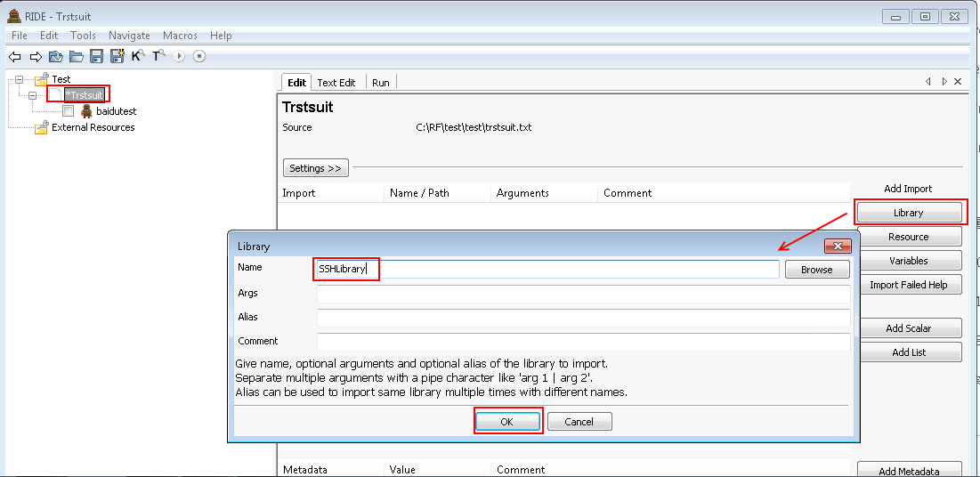Close the editor tab with the X icon
Image resolution: width=980 pixels, height=477 pixels.
coord(958,82)
